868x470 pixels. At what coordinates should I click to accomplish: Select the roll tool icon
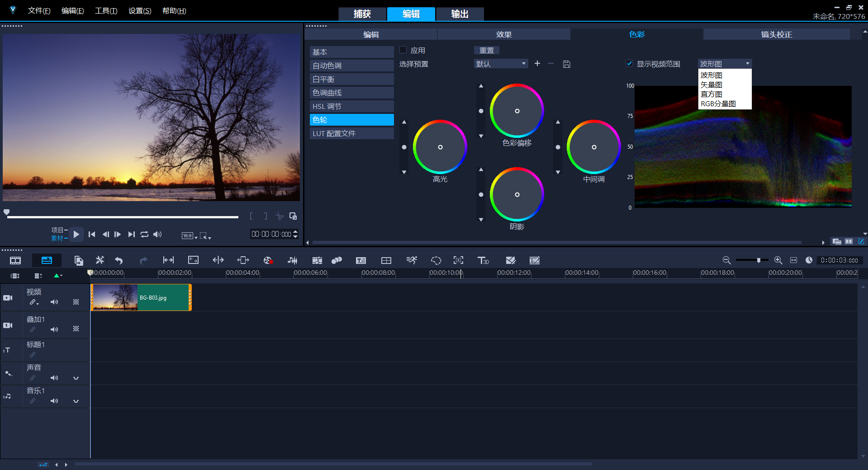218,260
